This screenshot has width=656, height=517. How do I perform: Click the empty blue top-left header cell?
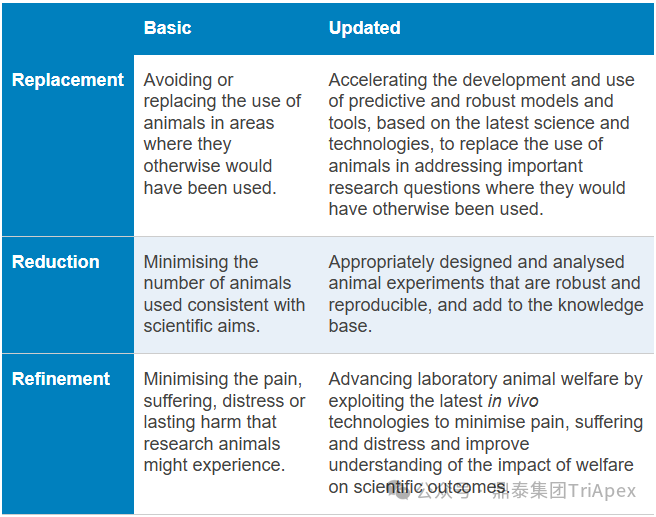(x=67, y=28)
